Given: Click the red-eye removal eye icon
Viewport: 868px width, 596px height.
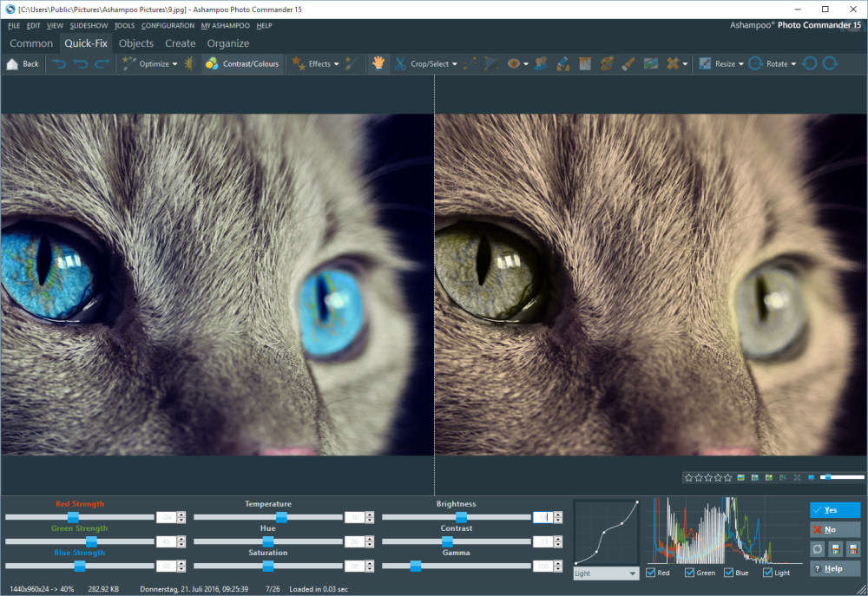Looking at the screenshot, I should 514,63.
